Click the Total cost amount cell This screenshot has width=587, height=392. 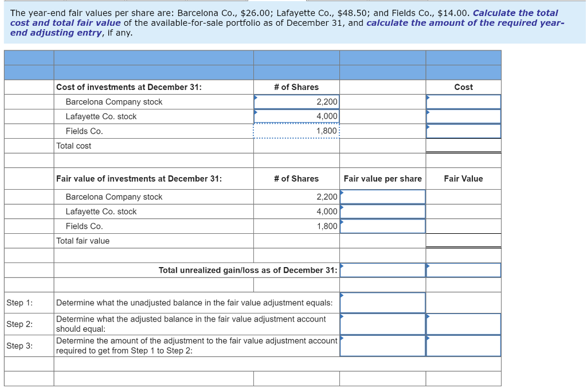pos(463,146)
